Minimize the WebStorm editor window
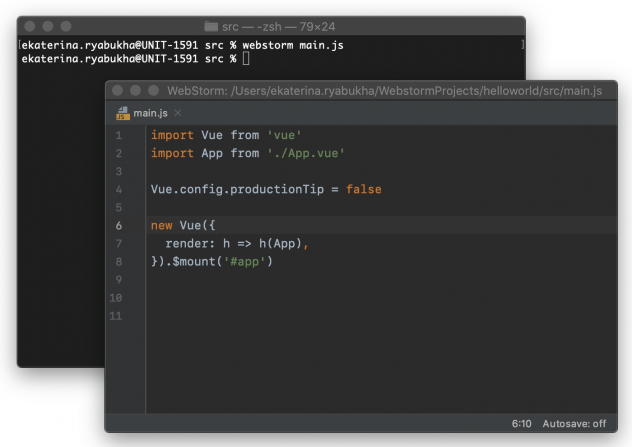Screen dimensions: 632x447 point(135,91)
